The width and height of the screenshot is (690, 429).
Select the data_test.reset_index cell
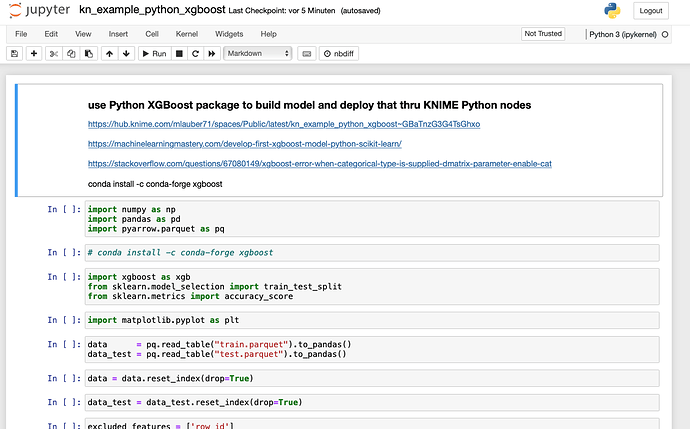[372, 403]
